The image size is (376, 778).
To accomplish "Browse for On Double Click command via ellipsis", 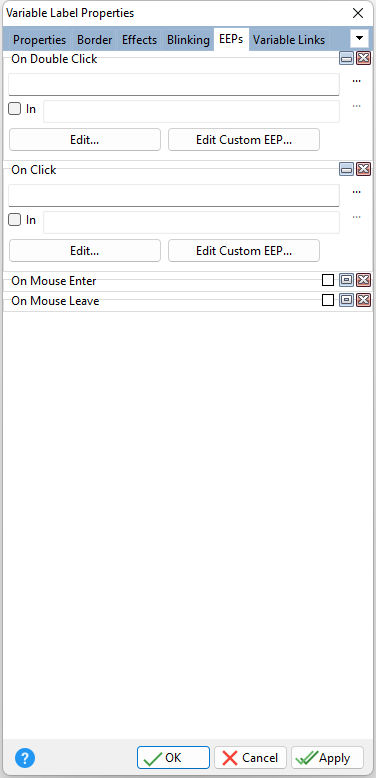I will [356, 81].
